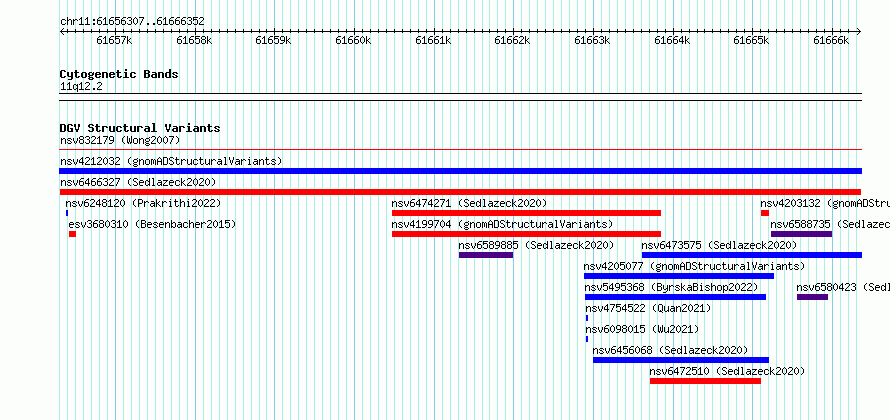The image size is (890, 420).
Task: Click the nsv4754522 (Quan2021) label
Action: click(648, 308)
